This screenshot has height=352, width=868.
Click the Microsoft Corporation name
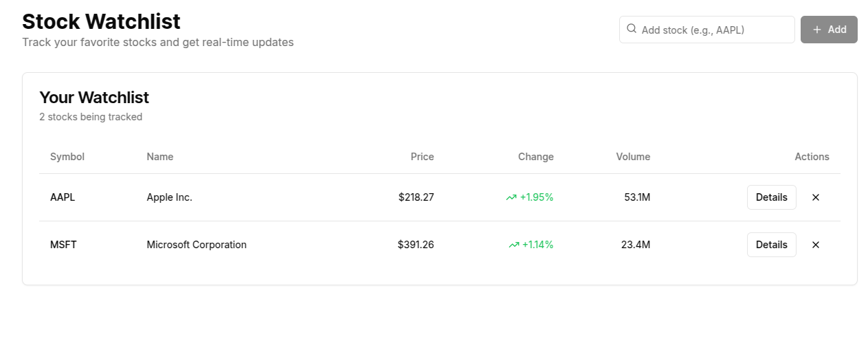pos(197,245)
